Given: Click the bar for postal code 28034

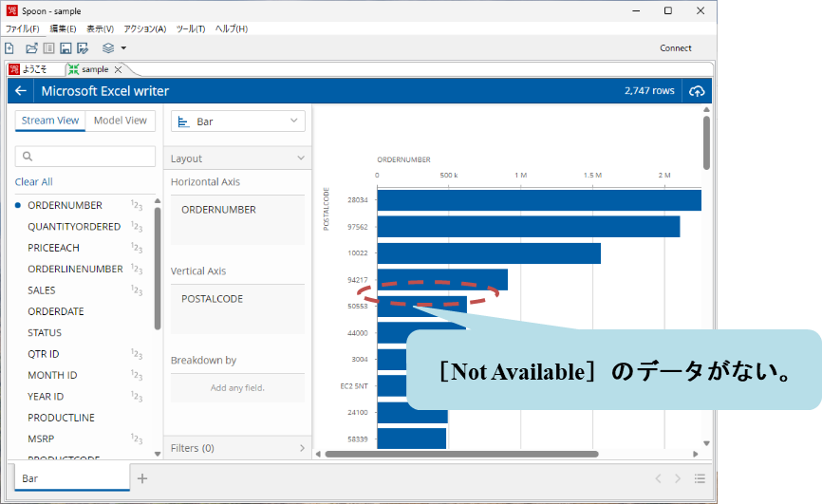Looking at the screenshot, I should (539, 200).
